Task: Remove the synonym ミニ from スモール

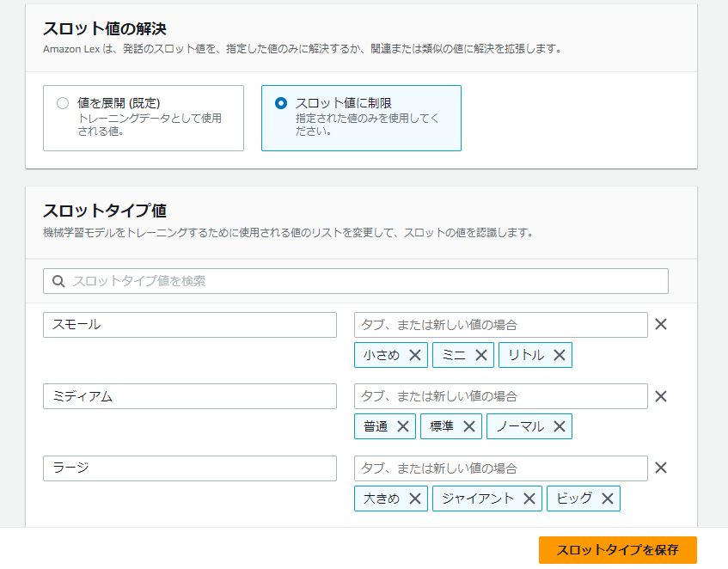Action: coord(481,354)
